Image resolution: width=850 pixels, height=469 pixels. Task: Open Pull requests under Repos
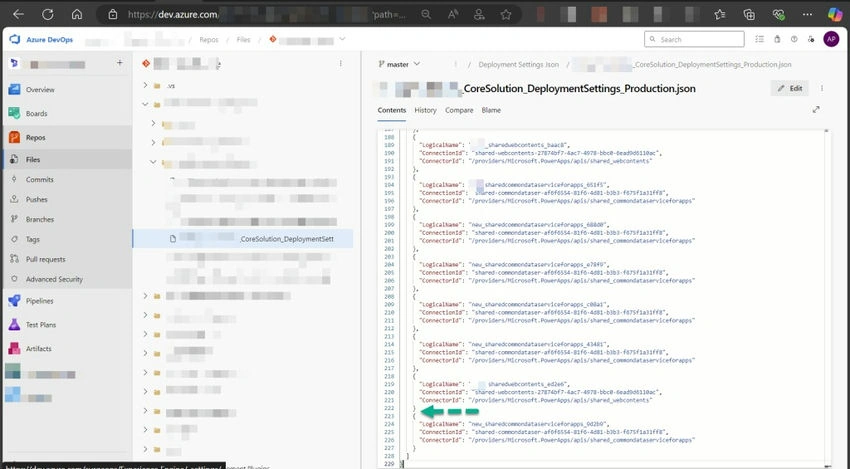pyautogui.click(x=67, y=259)
